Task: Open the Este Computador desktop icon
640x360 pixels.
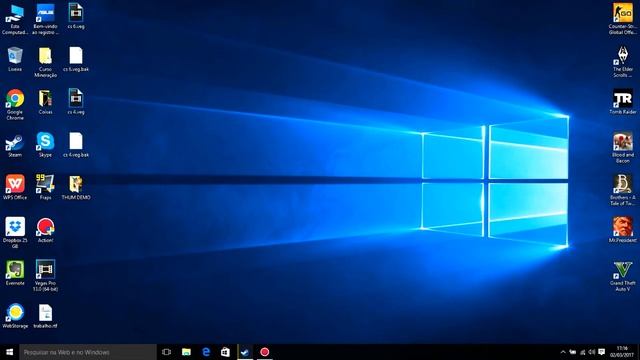Action: pyautogui.click(x=15, y=19)
